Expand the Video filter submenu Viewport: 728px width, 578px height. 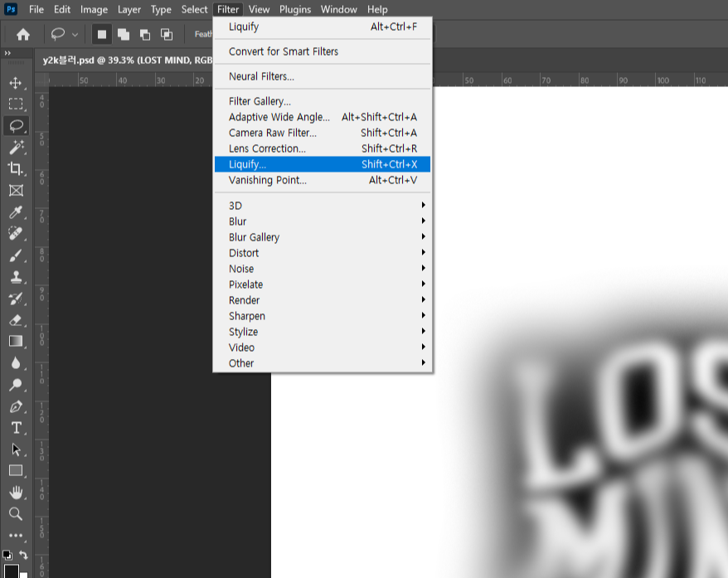(x=323, y=347)
